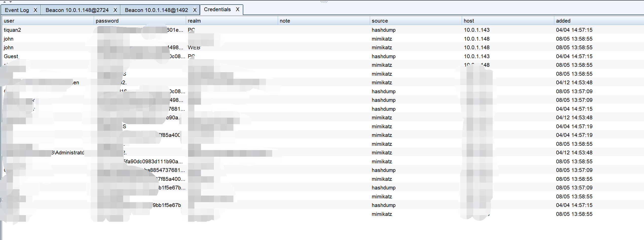Select the Credentials tab
The image size is (644, 240).
(x=217, y=10)
